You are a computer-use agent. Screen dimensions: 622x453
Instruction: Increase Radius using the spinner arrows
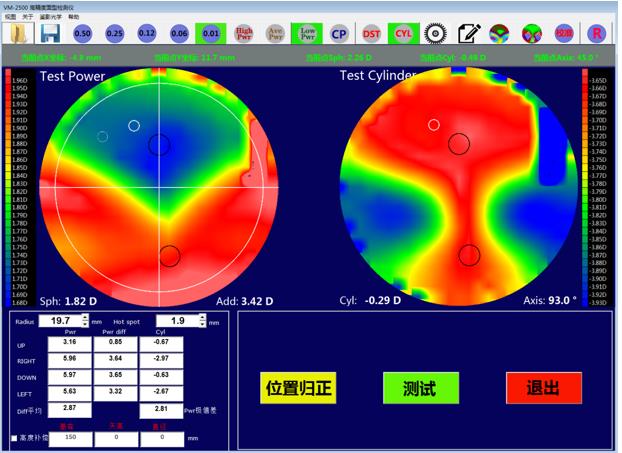tap(86, 319)
